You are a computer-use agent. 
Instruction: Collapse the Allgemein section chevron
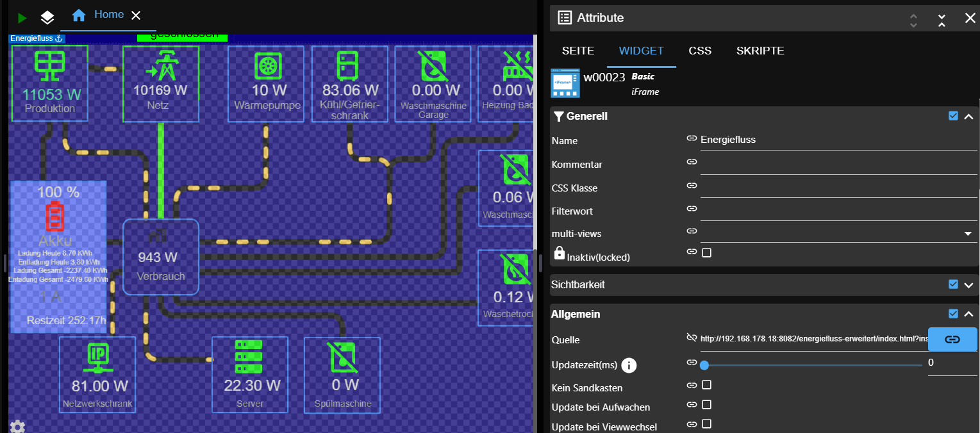pyautogui.click(x=968, y=314)
